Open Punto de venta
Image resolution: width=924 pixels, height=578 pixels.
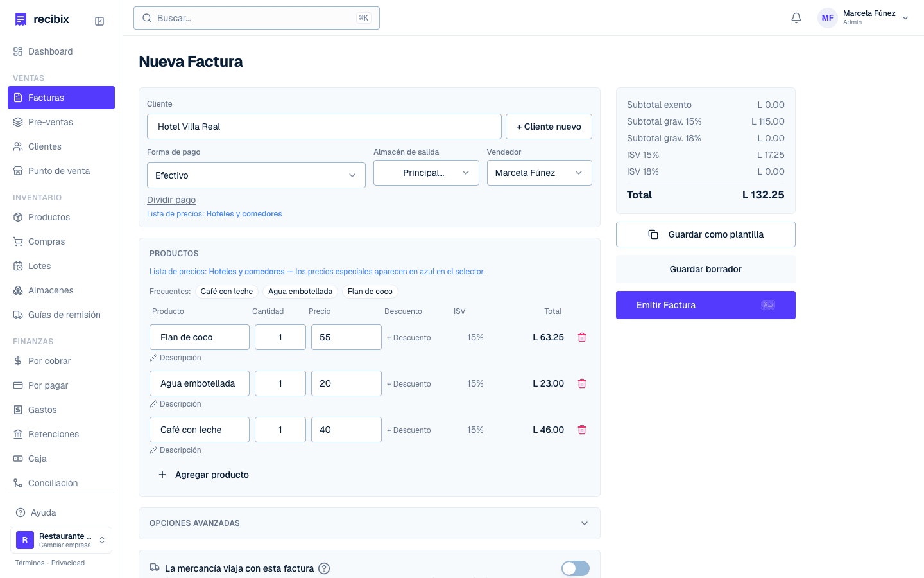click(x=61, y=171)
